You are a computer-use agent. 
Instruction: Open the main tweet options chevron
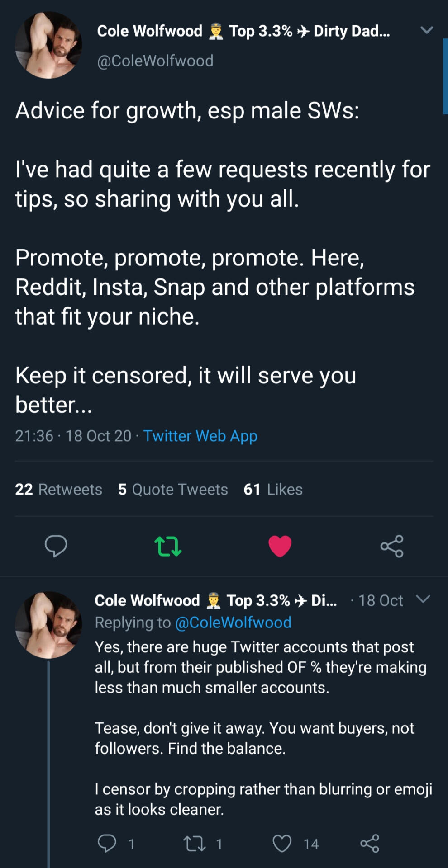click(427, 30)
